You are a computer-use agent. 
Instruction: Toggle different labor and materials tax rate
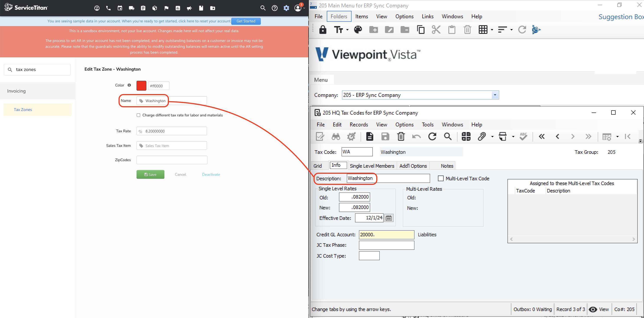(x=139, y=115)
